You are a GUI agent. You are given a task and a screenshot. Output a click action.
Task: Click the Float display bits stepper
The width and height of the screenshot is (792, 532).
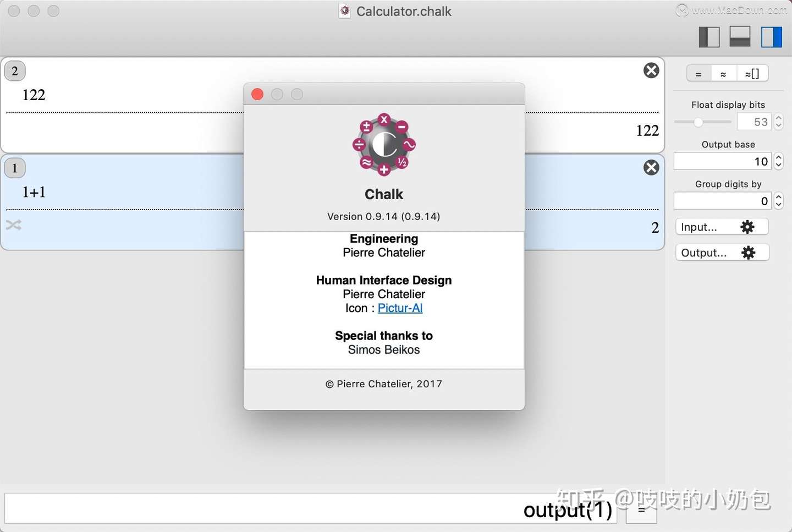coord(778,122)
